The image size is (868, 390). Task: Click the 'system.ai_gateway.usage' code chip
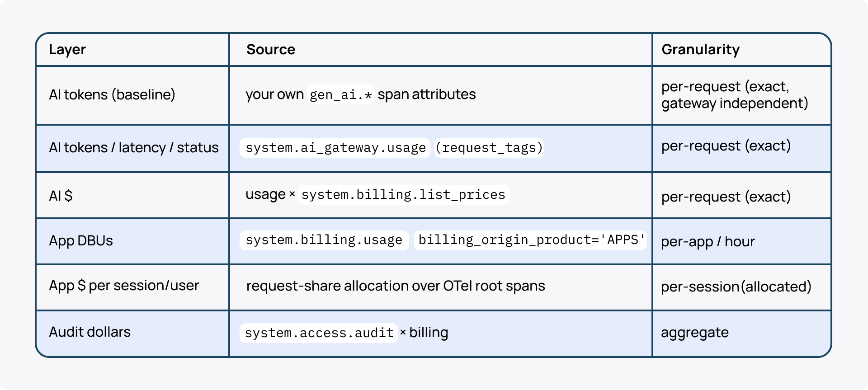pyautogui.click(x=335, y=148)
